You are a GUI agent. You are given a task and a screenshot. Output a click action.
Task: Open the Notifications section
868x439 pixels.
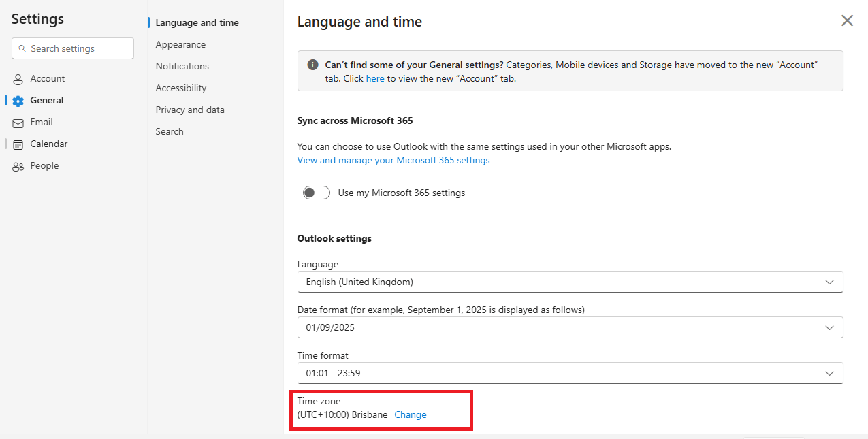point(182,66)
